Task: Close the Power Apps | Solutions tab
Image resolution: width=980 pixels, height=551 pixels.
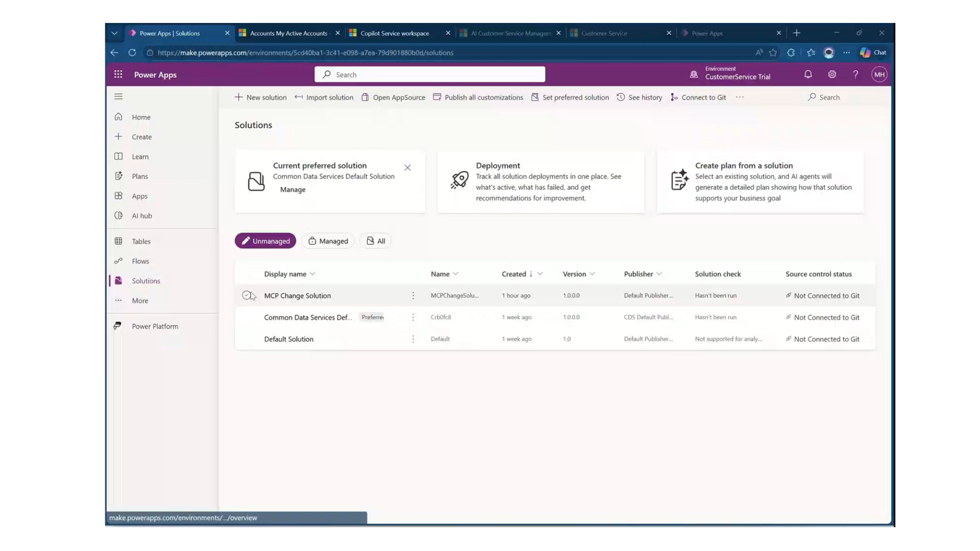Action: (227, 33)
